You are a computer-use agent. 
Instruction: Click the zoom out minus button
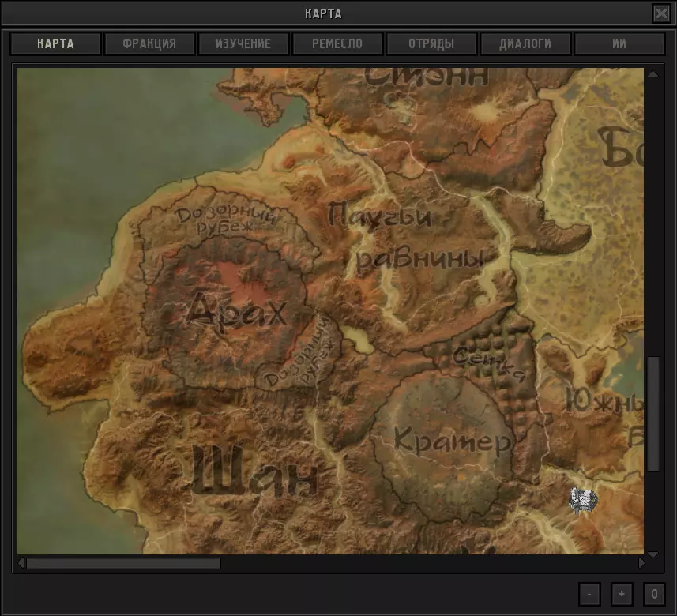(589, 594)
